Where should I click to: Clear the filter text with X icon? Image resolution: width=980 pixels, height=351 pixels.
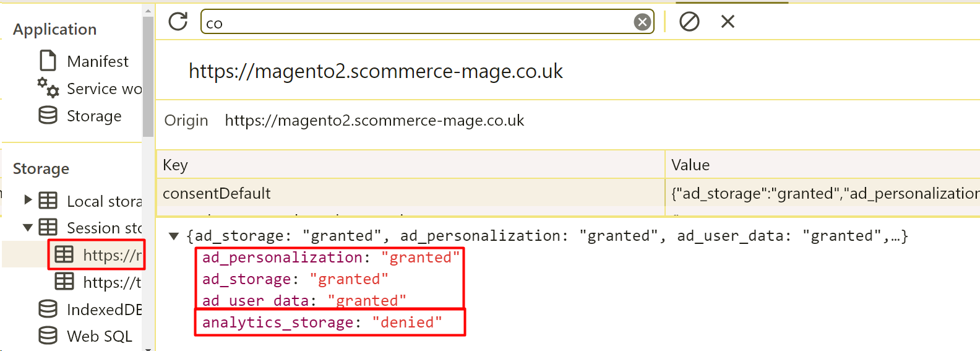tap(642, 22)
